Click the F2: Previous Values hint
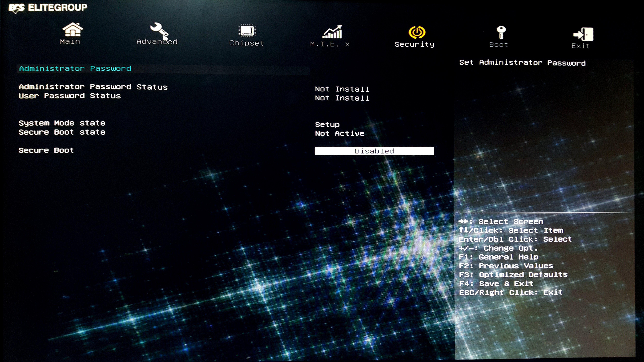 (x=506, y=266)
